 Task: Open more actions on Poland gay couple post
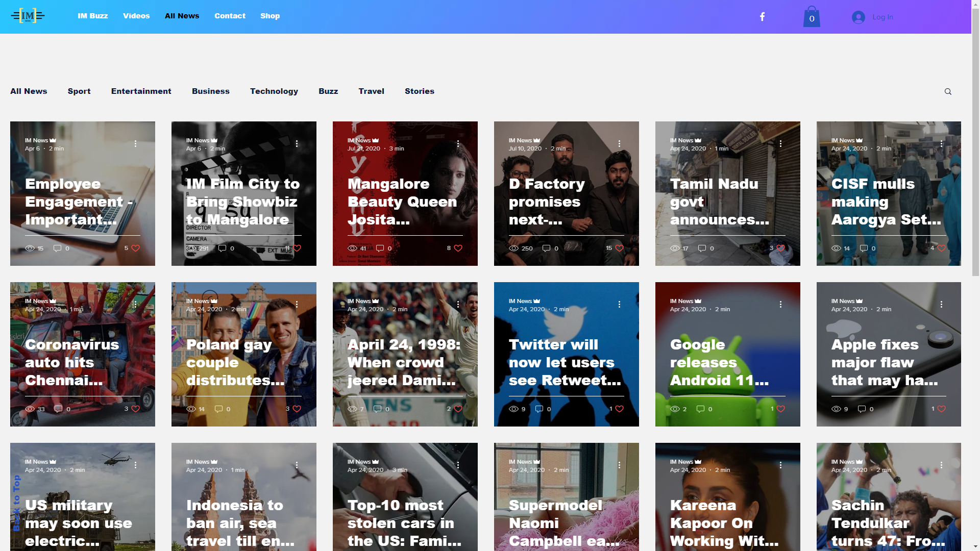click(297, 305)
